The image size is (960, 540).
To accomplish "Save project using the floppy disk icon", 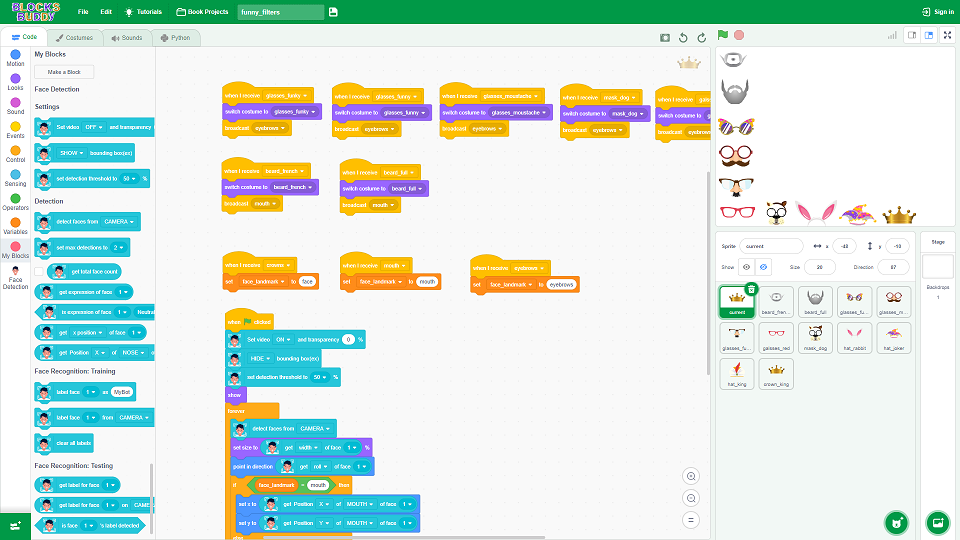I will click(333, 12).
